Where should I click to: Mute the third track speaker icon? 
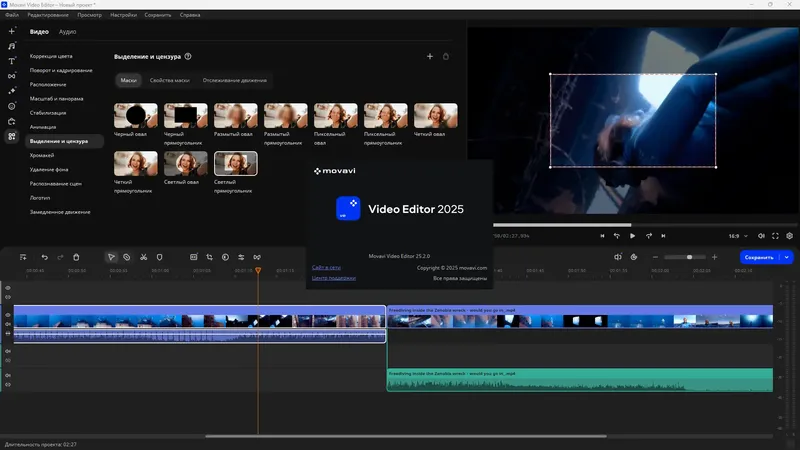[x=8, y=351]
